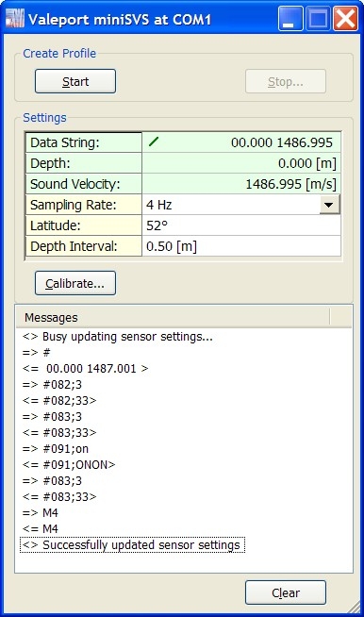The width and height of the screenshot is (364, 617).
Task: Select 'Busy updating sensor settings...' message
Action: click(x=118, y=337)
